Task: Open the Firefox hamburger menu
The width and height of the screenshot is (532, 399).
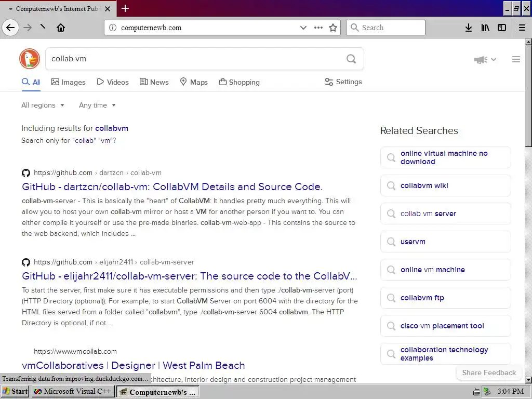Action: 522,28
